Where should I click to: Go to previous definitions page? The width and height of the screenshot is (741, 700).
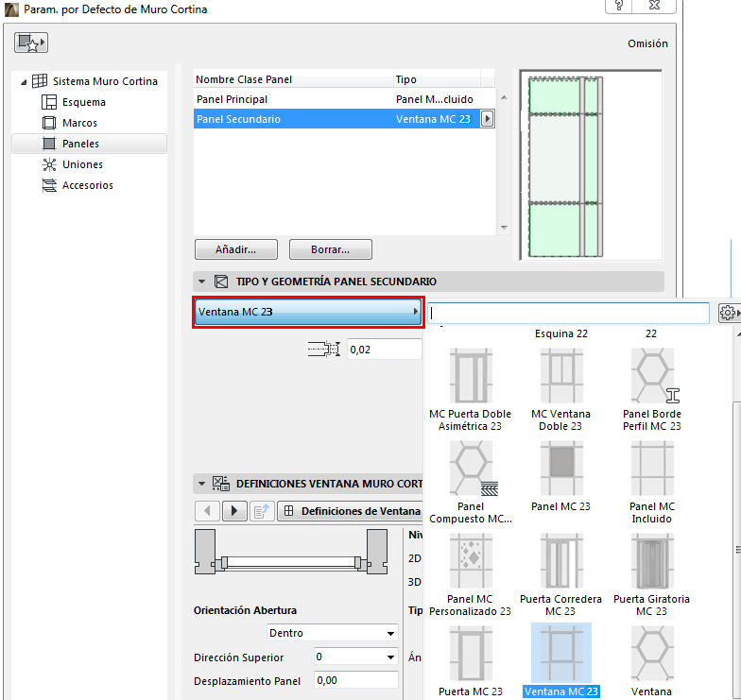(x=207, y=510)
